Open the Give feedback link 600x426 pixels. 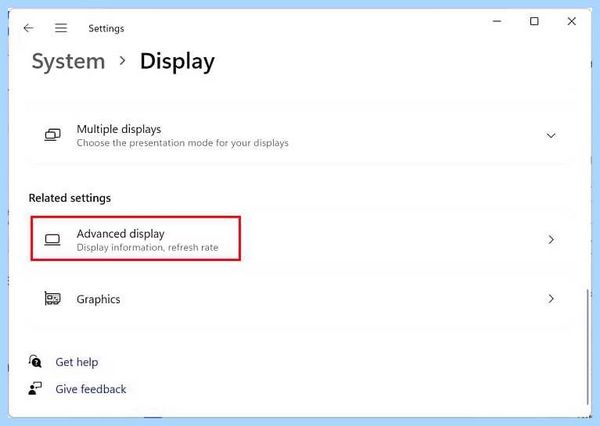click(91, 389)
